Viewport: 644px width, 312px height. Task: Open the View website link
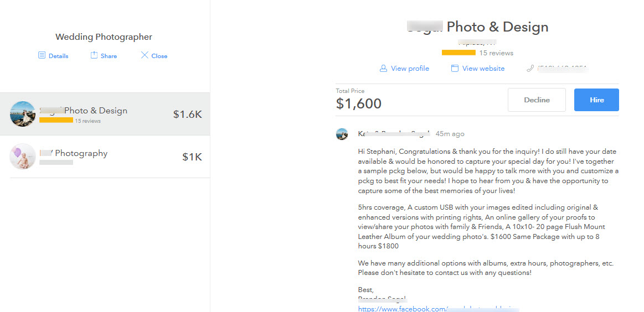pyautogui.click(x=483, y=69)
